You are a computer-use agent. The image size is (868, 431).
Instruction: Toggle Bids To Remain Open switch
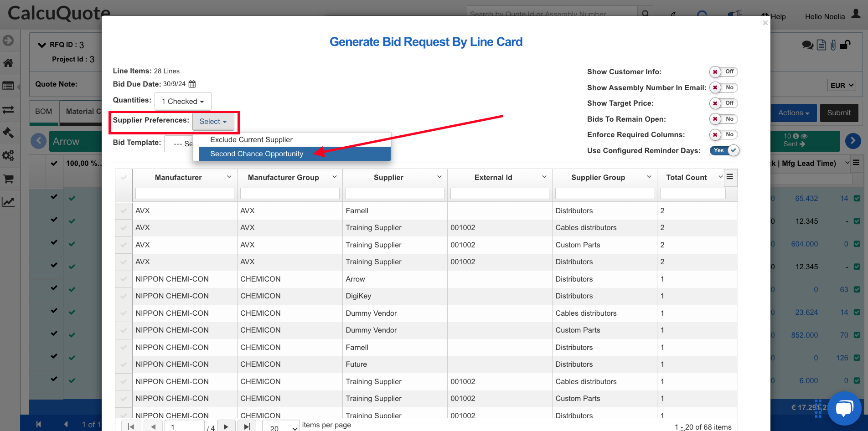click(x=723, y=119)
